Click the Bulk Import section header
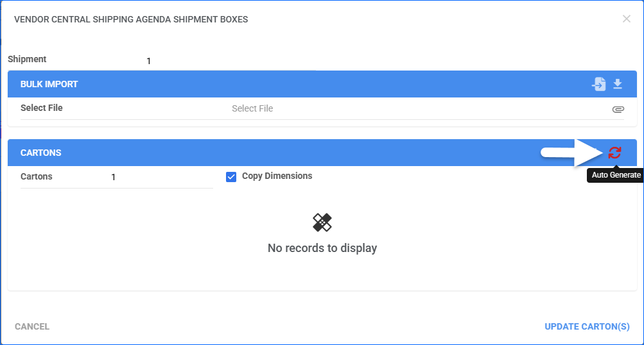The width and height of the screenshot is (644, 345). point(49,84)
